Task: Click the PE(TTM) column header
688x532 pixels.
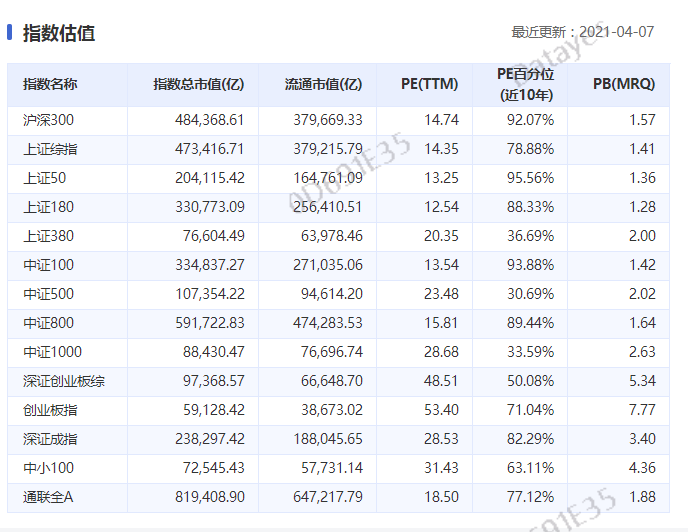Action: point(429,84)
